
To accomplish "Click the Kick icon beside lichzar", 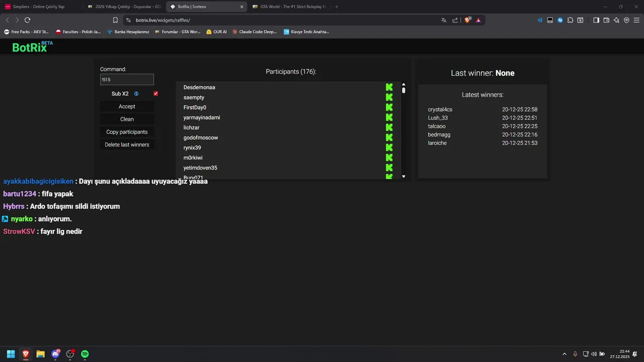I will click(x=389, y=128).
